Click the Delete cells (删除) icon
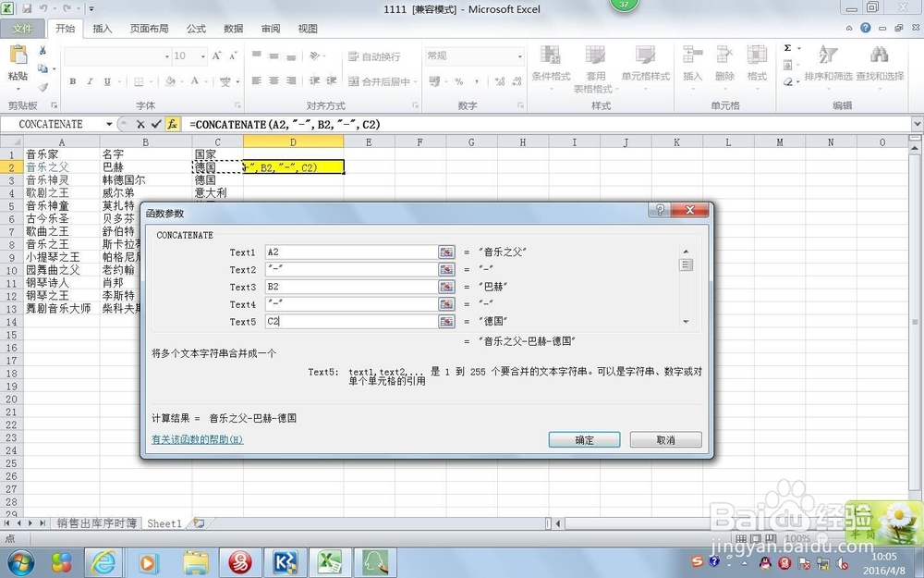 724,55
